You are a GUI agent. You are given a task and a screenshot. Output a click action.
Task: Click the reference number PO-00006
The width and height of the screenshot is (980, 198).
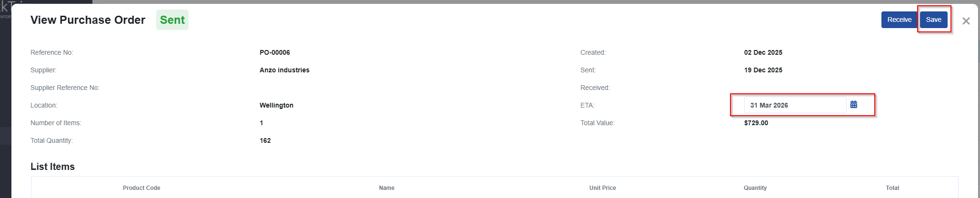pyautogui.click(x=275, y=52)
